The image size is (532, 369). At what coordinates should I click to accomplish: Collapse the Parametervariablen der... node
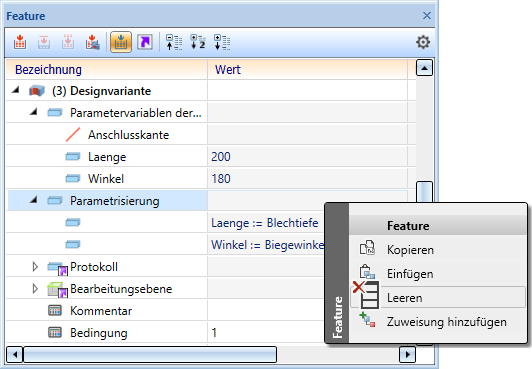tap(33, 112)
